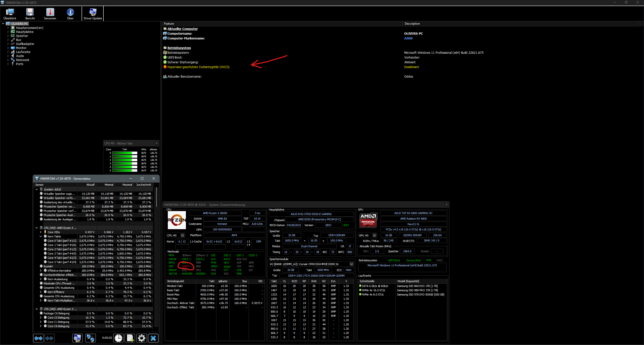Click sensor settings gear icon
This screenshot has width=644, height=345.
tap(141, 338)
